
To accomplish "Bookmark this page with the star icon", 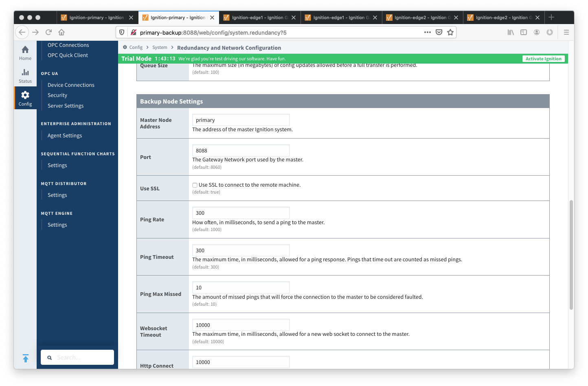I will click(450, 32).
